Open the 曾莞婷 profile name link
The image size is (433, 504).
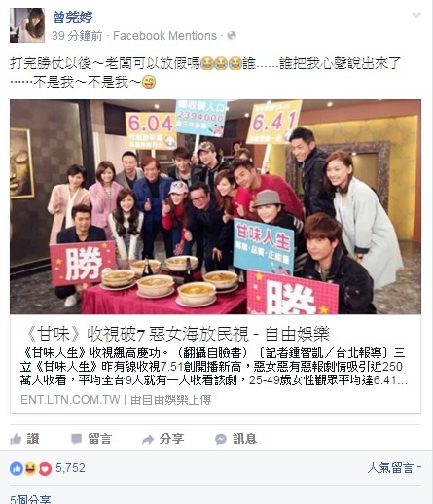pos(73,17)
